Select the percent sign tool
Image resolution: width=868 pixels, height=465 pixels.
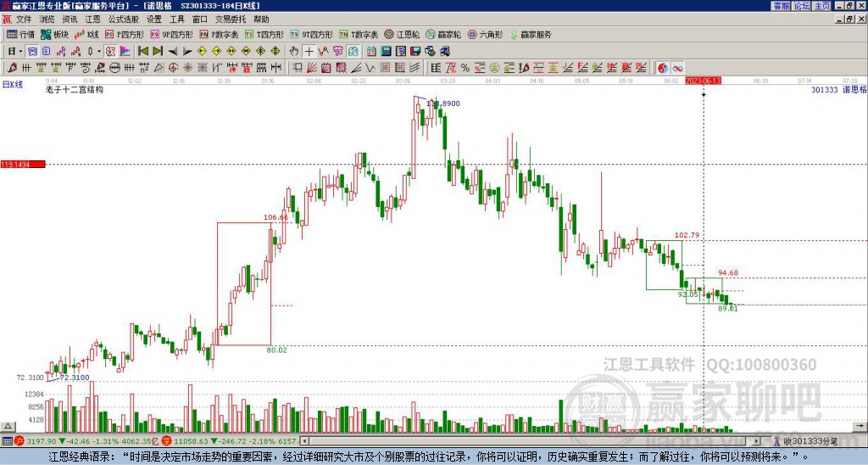[x=465, y=68]
